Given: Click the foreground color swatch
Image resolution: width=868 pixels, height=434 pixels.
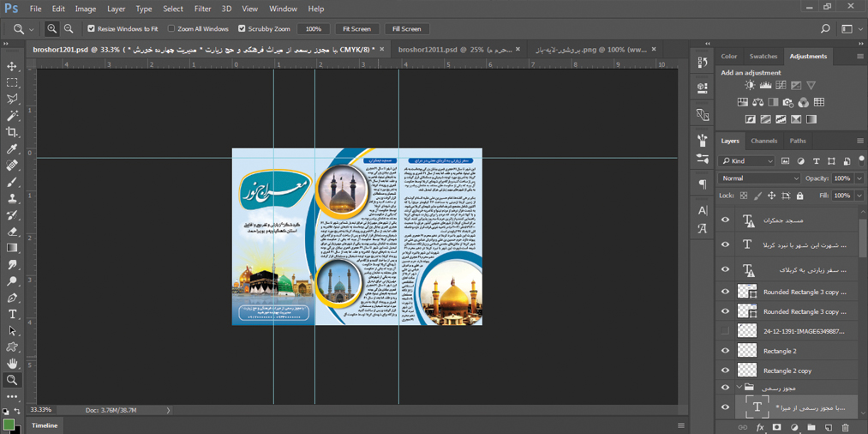Looking at the screenshot, I should [9, 424].
